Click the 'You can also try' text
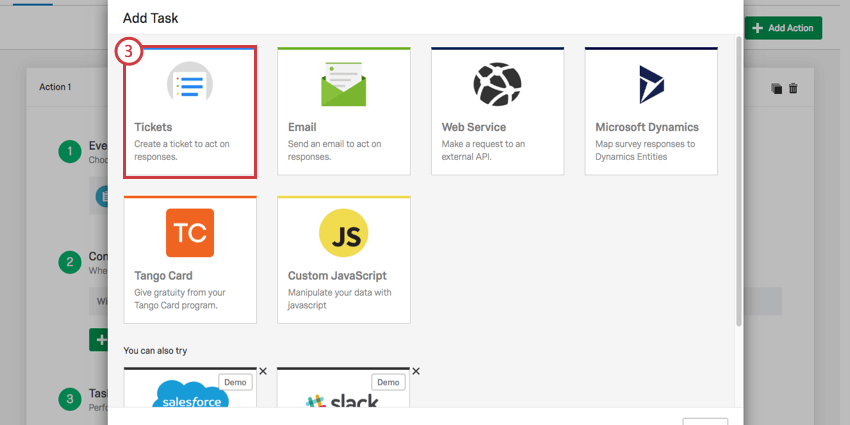Viewport: 850px width, 425px height. click(x=155, y=351)
